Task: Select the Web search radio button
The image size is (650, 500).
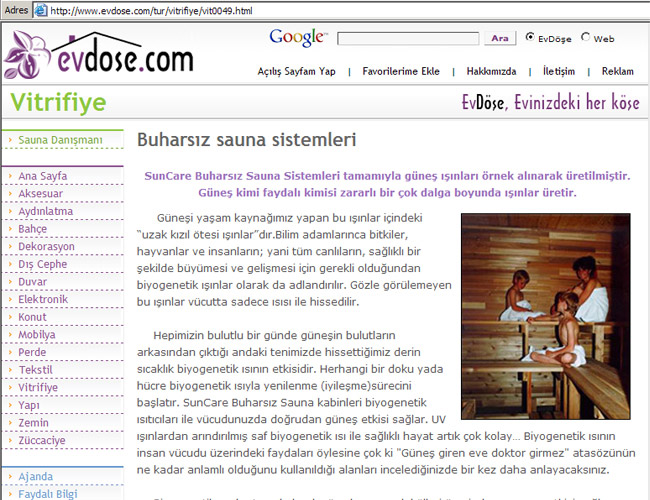Action: coord(586,39)
